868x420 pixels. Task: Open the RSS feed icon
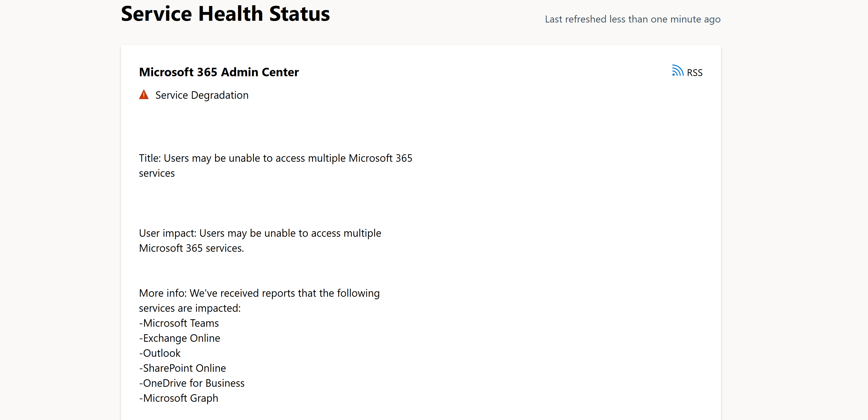tap(677, 71)
